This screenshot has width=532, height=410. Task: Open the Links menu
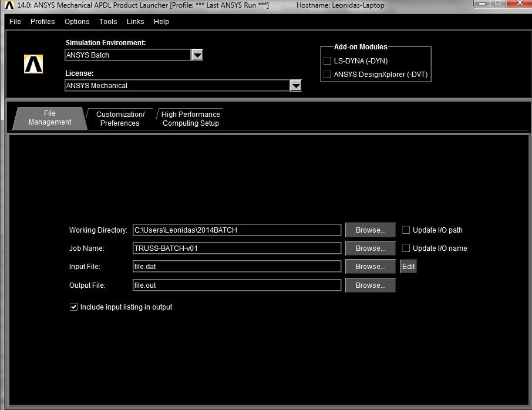pos(136,21)
